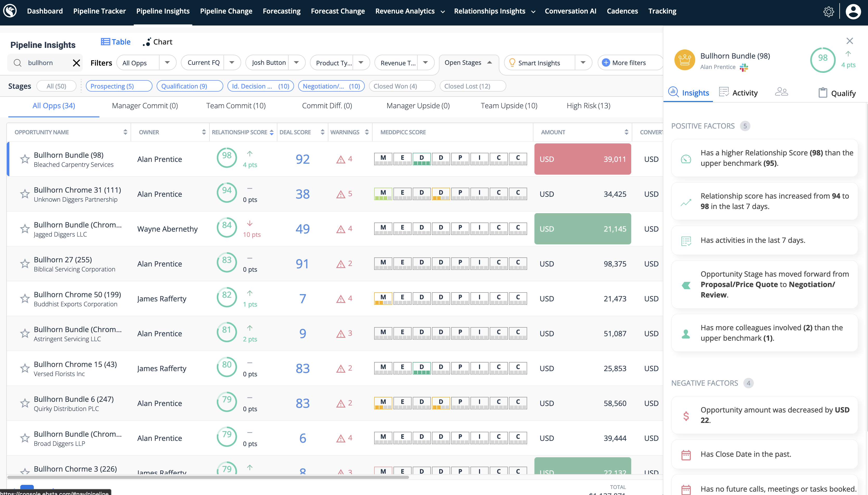The width and height of the screenshot is (868, 495).
Task: Click the Ebsta logo in navbar
Action: pos(10,11)
